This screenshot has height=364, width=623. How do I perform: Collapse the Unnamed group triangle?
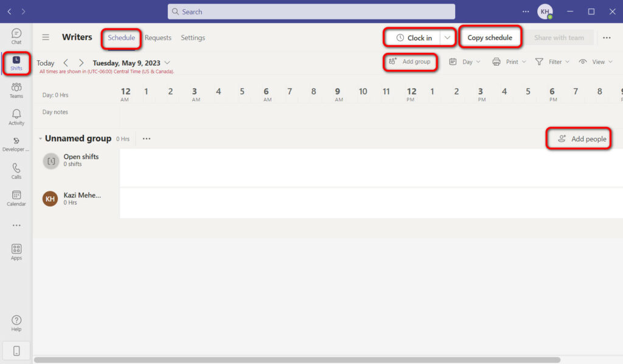point(40,139)
